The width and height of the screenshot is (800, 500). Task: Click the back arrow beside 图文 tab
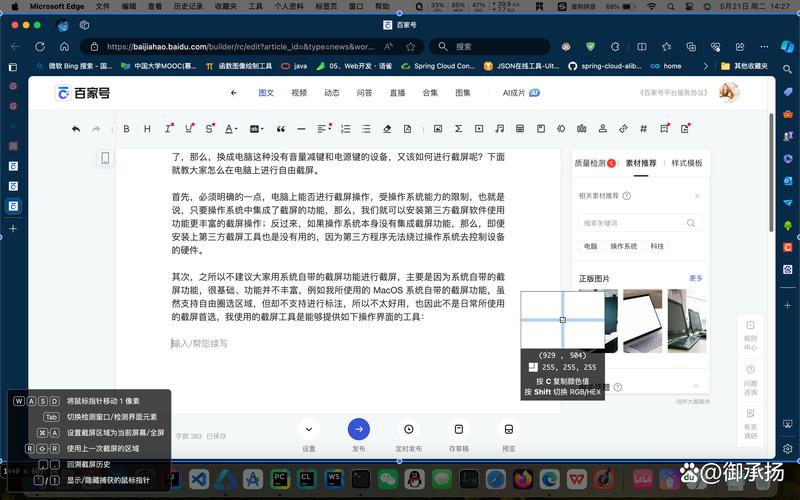click(234, 93)
